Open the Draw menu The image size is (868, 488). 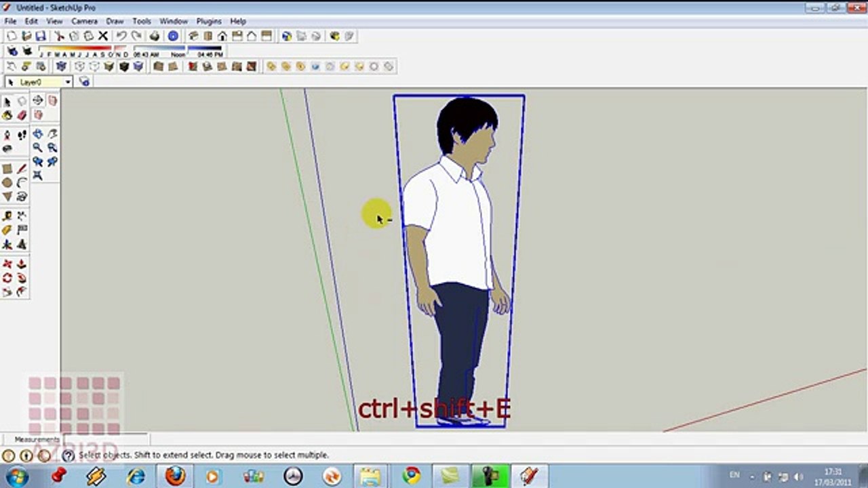pos(115,22)
